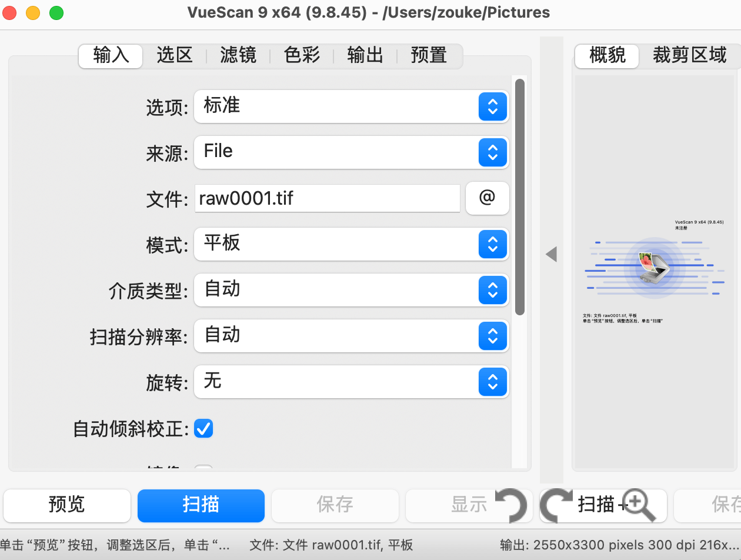The width and height of the screenshot is (741, 560).
Task: Open the 选项 dropdown showing 标准
Action: (x=351, y=106)
